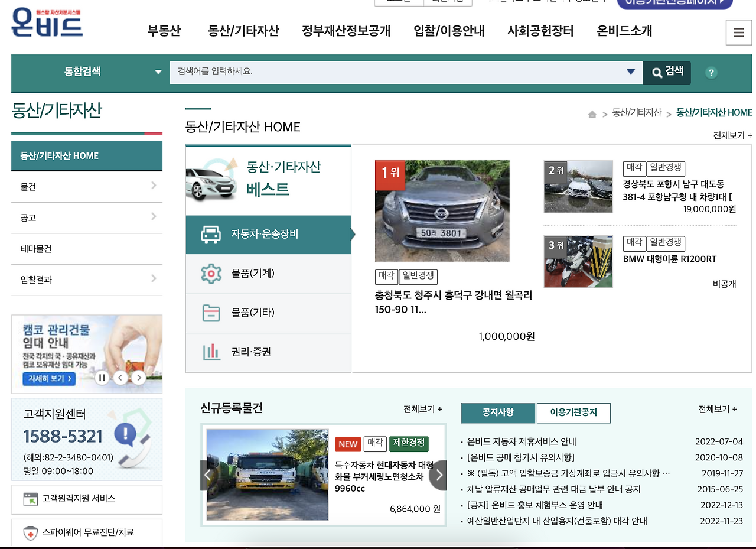Switch to the 이용기관공지 tab

point(573,413)
